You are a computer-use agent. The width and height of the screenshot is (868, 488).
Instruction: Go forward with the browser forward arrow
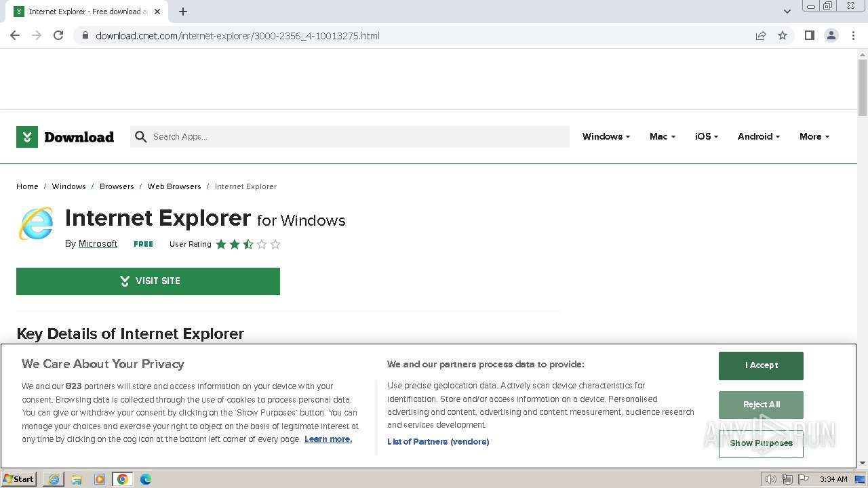point(37,35)
